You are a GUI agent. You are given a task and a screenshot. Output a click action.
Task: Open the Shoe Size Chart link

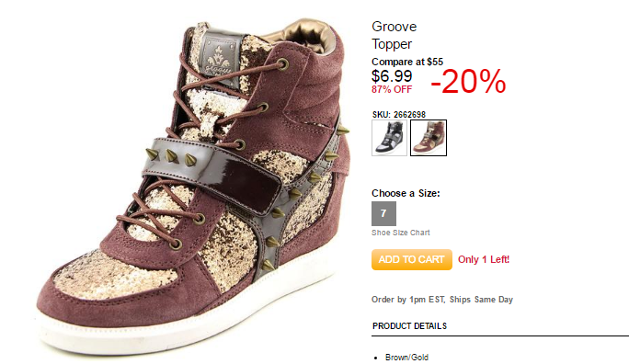tap(400, 233)
